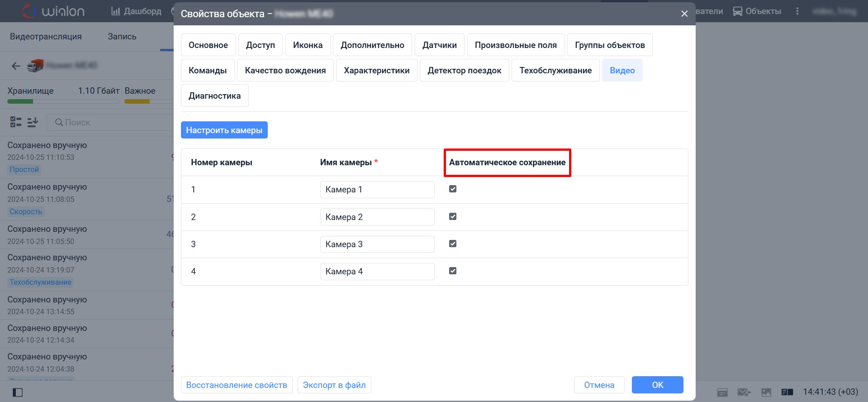The width and height of the screenshot is (868, 402).
Task: Switch to the Видеотрансляция tab
Action: pos(46,36)
